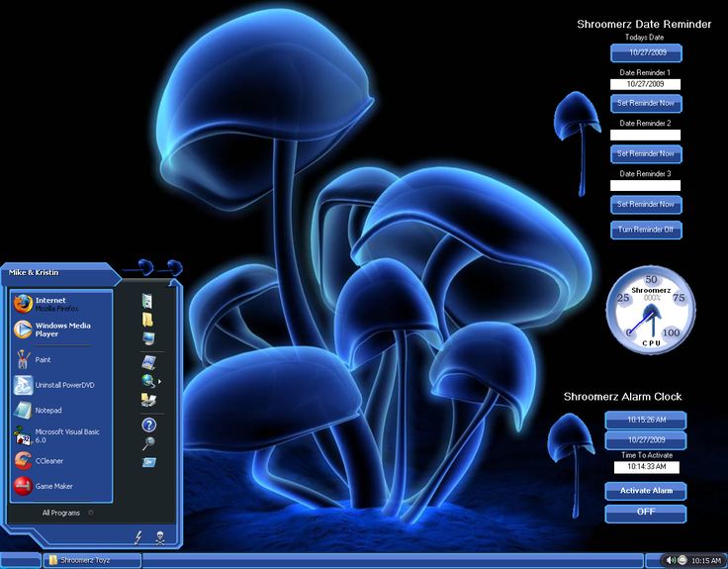Open Help and Support question mark icon
The width and height of the screenshot is (728, 569).
click(148, 425)
